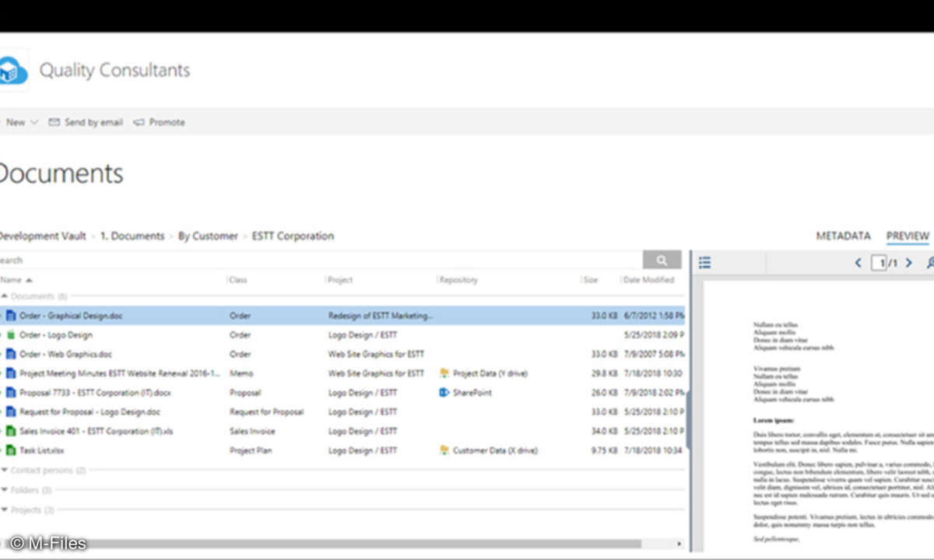Select Task List.xlsx file

pos(42,450)
